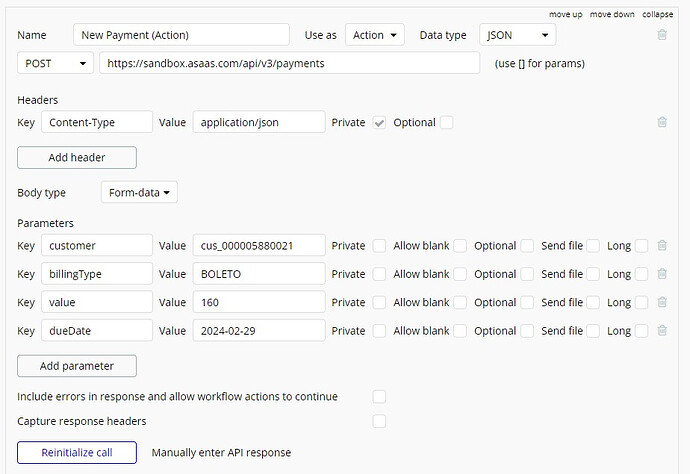The width and height of the screenshot is (690, 474).
Task: Enable Optional for Content-Type header
Action: point(446,122)
